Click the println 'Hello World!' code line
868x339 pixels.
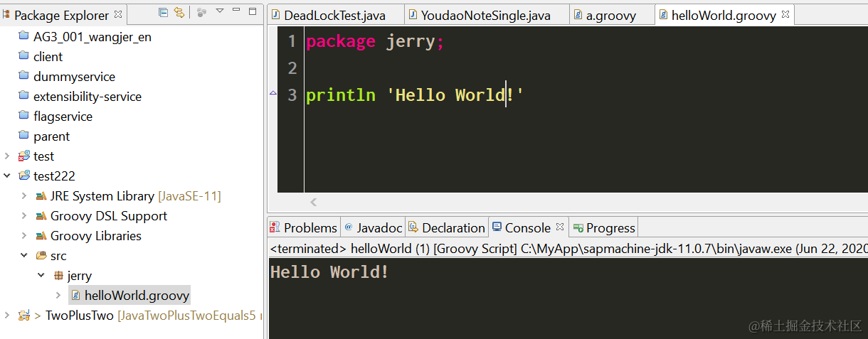coord(415,95)
